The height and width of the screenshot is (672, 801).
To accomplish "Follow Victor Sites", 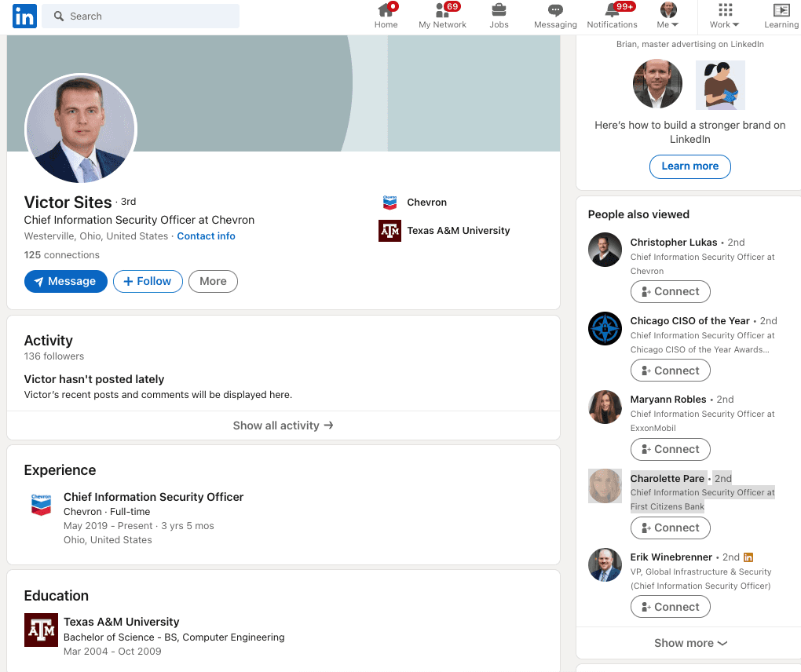I will coord(148,281).
